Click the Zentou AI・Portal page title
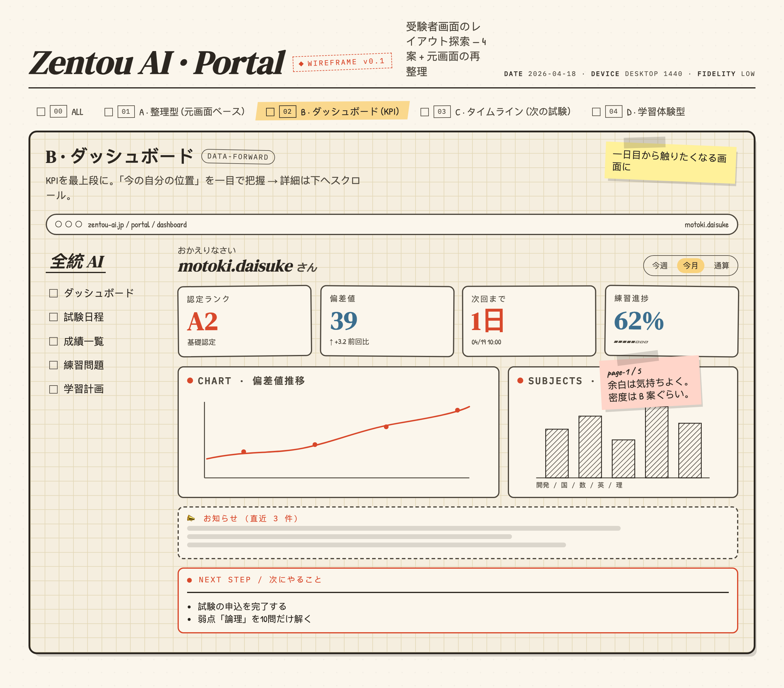 coord(157,62)
